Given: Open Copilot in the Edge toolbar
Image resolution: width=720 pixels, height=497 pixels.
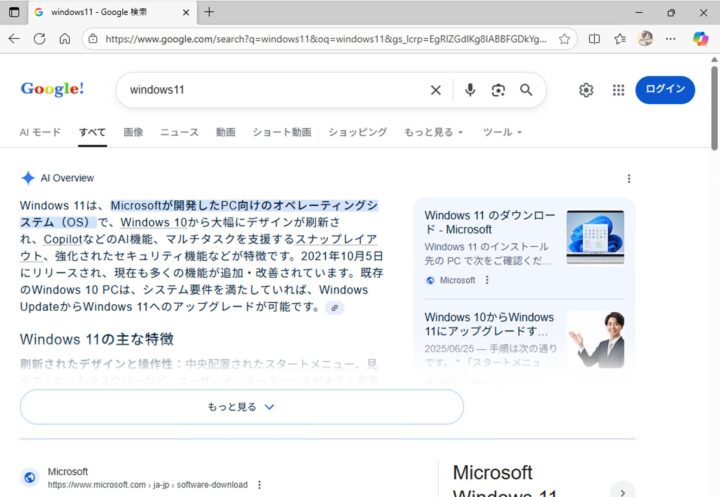Looking at the screenshot, I should [x=700, y=39].
